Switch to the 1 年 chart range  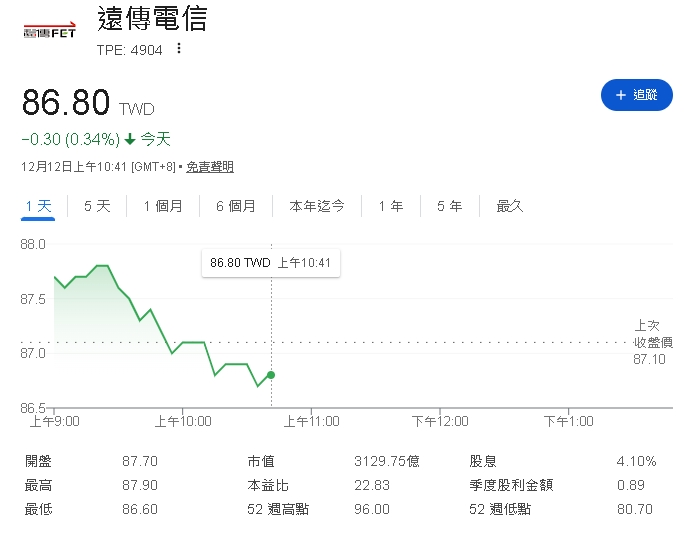point(391,206)
